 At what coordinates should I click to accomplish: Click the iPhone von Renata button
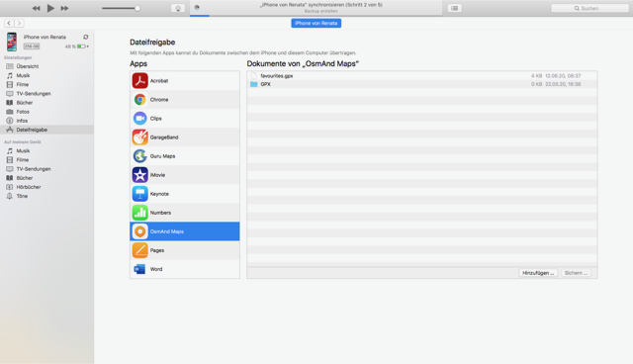click(x=316, y=23)
